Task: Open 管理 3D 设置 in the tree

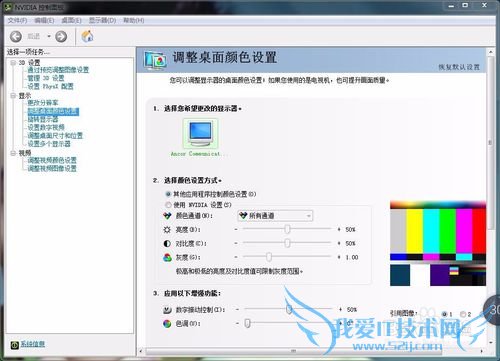Action: pyautogui.click(x=46, y=78)
